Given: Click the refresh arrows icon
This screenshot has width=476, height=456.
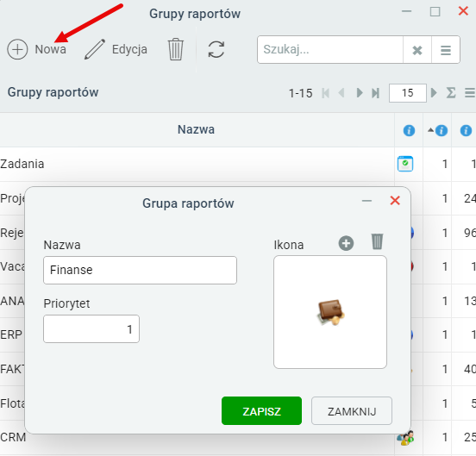Looking at the screenshot, I should [x=216, y=49].
